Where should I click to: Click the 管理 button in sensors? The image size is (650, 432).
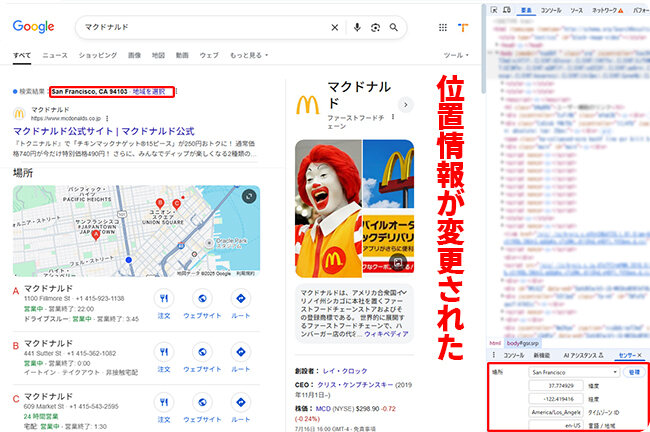tap(634, 372)
